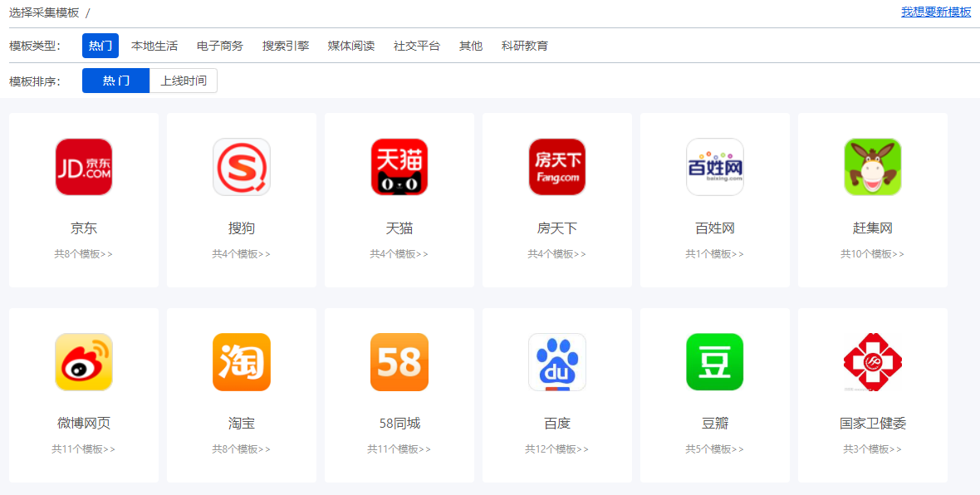Click the 豆瓣 card title

tap(715, 424)
